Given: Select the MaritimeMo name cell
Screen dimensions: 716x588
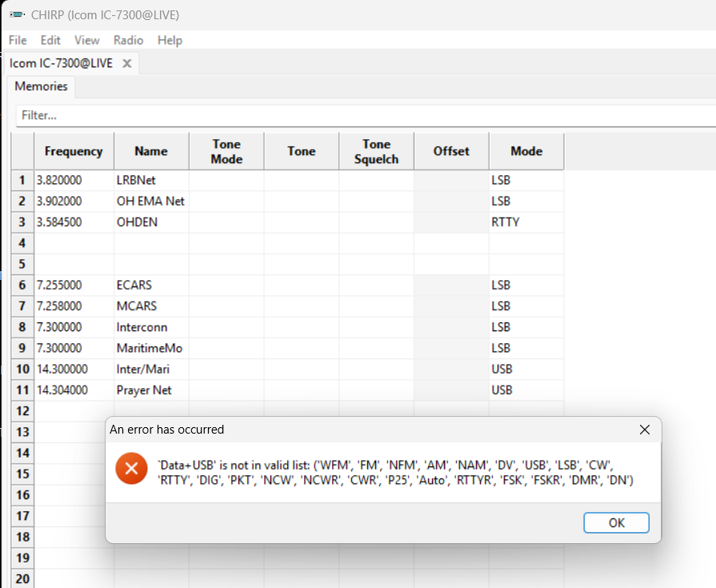Looking at the screenshot, I should click(151, 348).
